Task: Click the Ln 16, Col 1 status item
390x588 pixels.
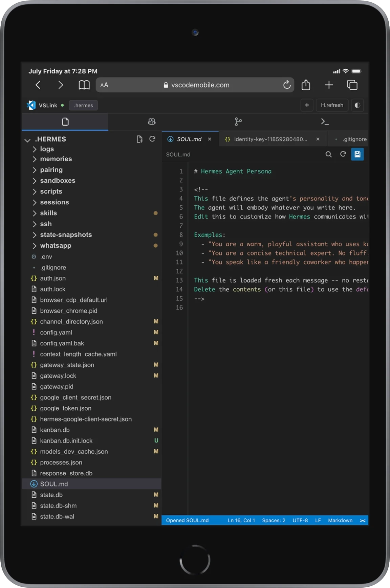Action: 241,520
